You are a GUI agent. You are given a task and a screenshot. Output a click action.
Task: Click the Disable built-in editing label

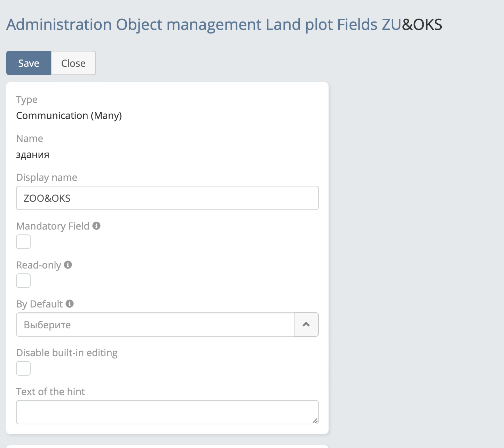67,353
